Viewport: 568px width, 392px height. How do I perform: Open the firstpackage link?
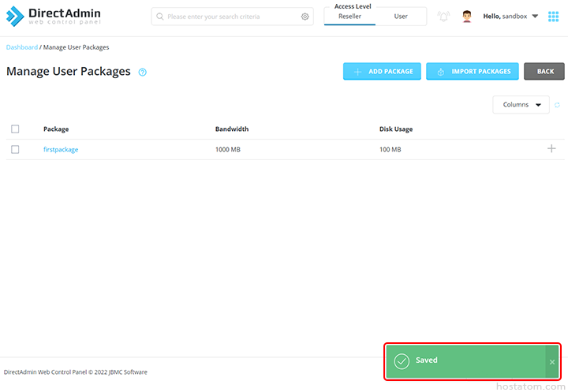61,149
